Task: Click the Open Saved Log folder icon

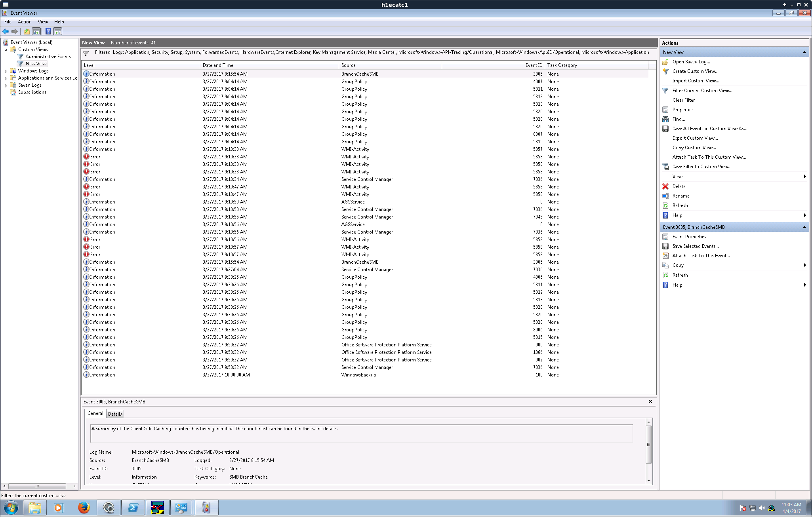Action: tap(665, 62)
